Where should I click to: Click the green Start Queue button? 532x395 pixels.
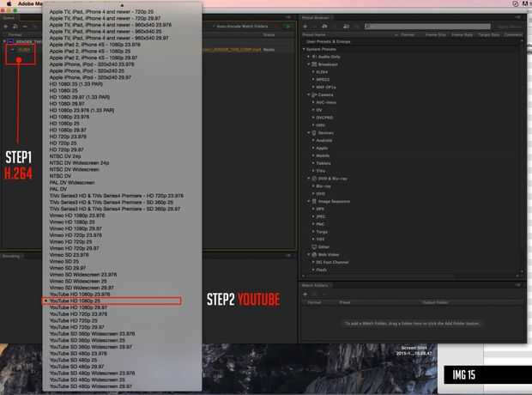288,26
